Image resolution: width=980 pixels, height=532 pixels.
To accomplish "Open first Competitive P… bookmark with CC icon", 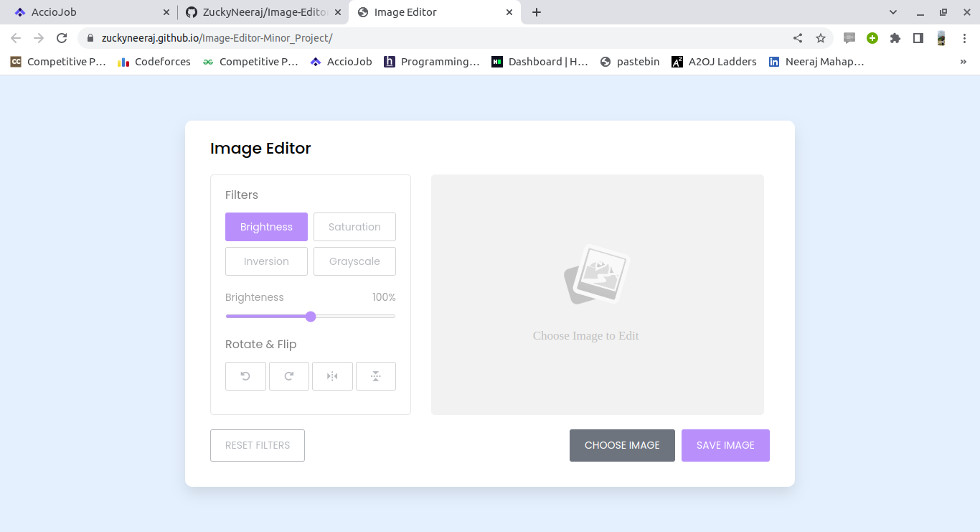I will (58, 62).
